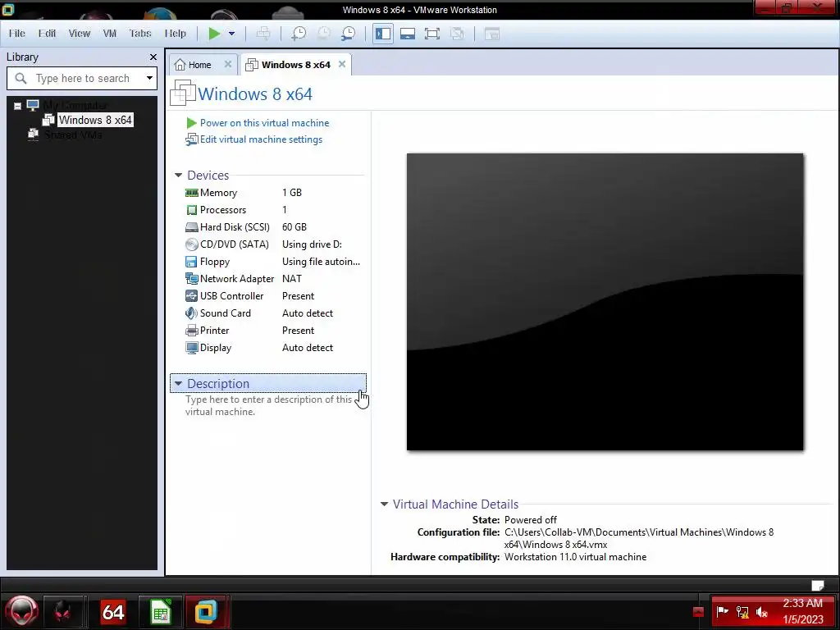Toggle the Library sidebar view icon
840x630 pixels.
tap(383, 34)
